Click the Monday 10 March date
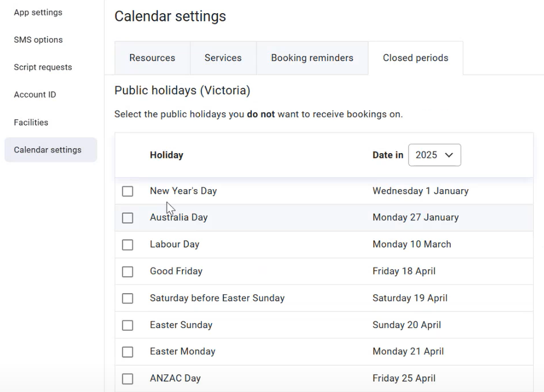544x392 pixels. [x=412, y=245]
